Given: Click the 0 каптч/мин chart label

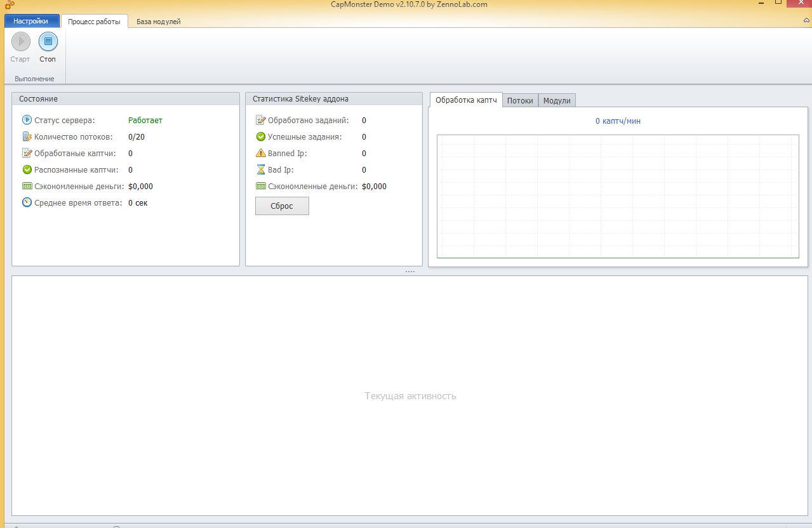Looking at the screenshot, I should (618, 121).
